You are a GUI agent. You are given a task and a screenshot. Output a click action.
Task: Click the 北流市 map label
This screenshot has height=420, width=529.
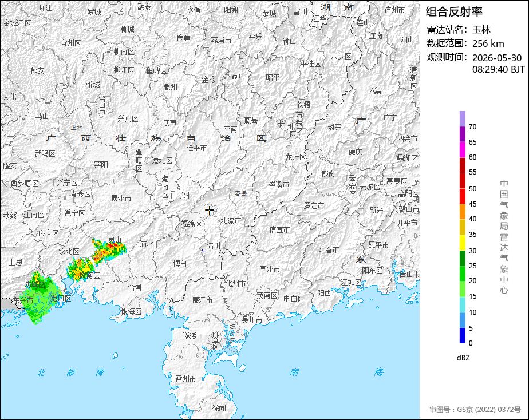(x=231, y=220)
